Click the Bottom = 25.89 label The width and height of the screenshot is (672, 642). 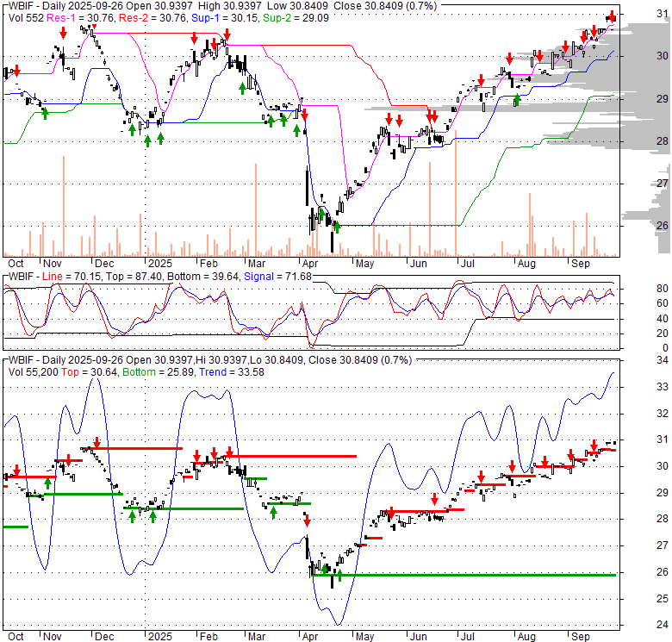tap(159, 372)
